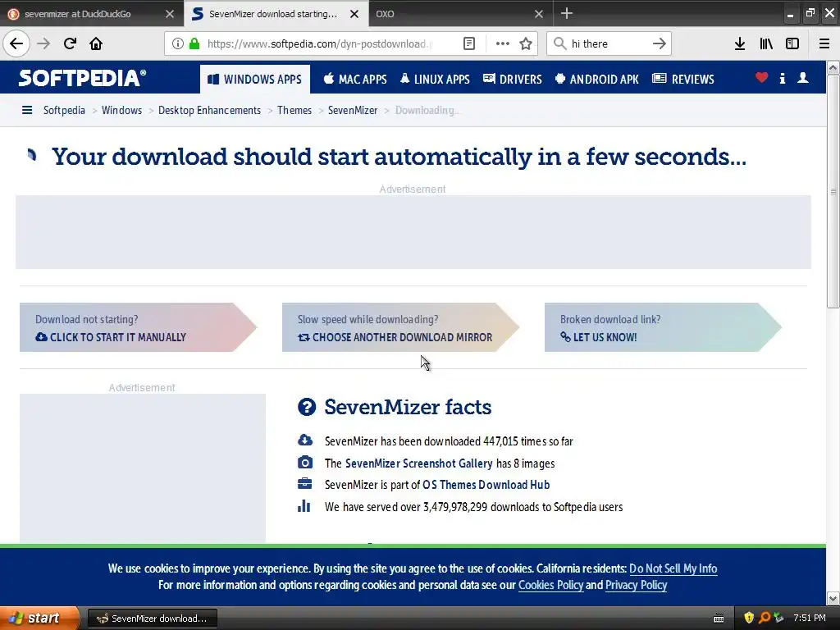Click Themes breadcrumb link

[294, 111]
